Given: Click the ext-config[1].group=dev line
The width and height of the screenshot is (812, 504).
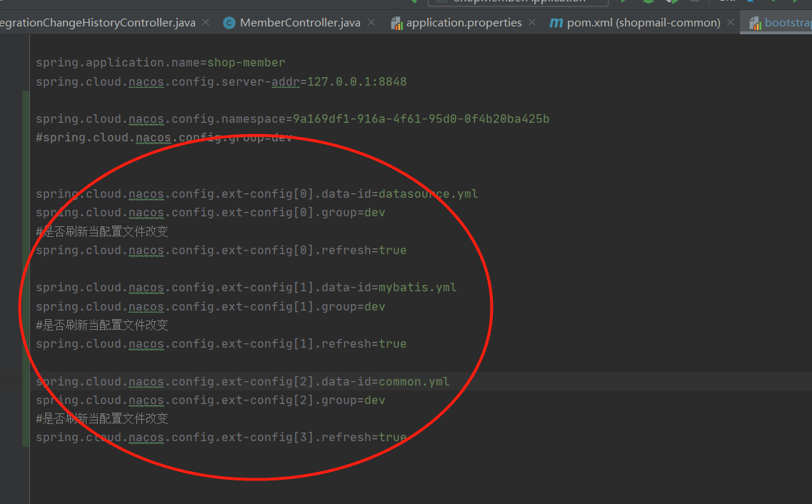Looking at the screenshot, I should point(210,307).
